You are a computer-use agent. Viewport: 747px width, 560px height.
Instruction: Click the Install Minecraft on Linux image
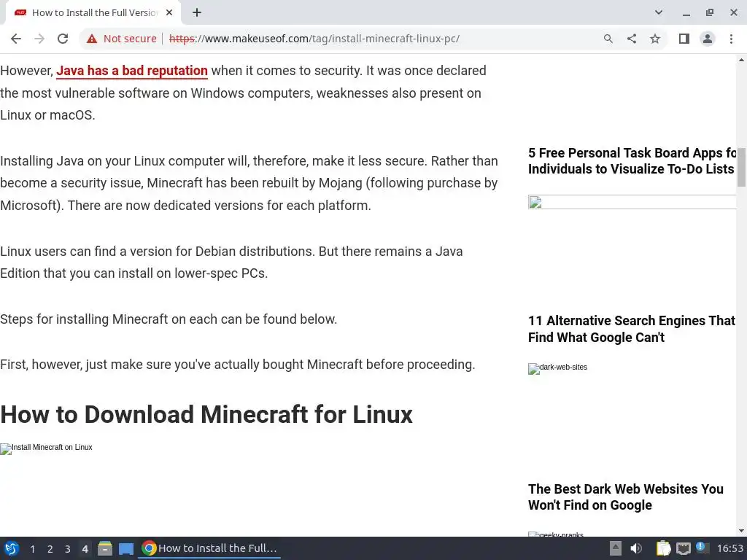pos(46,448)
